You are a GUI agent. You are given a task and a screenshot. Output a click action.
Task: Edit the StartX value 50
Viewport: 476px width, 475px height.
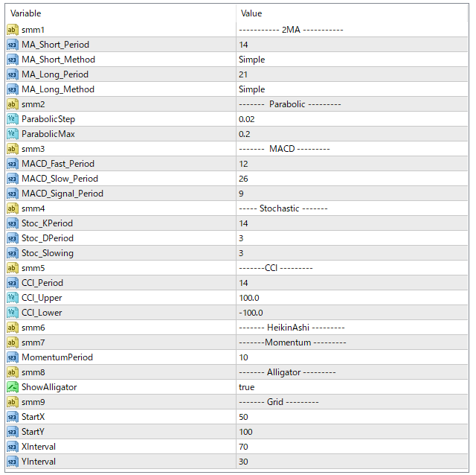pos(244,417)
